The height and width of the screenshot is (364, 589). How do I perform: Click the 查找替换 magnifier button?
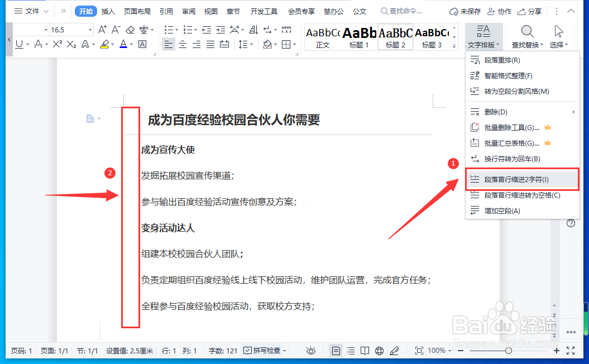[x=528, y=36]
